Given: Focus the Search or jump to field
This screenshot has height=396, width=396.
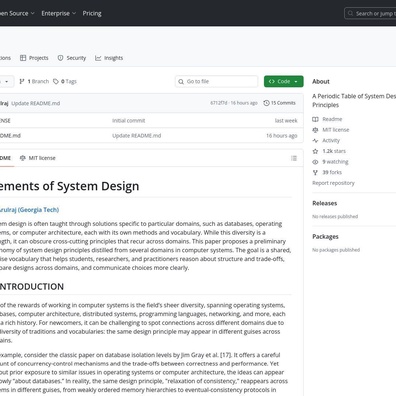Looking at the screenshot, I should [x=370, y=14].
